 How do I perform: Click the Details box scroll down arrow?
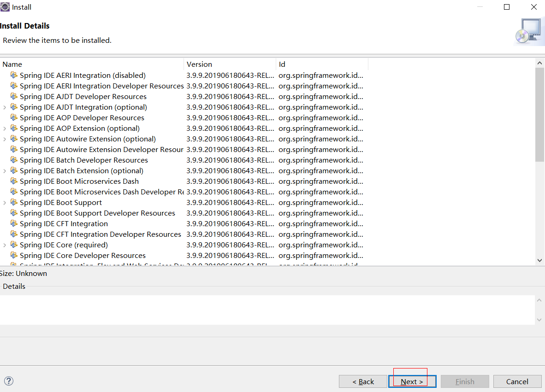539,320
